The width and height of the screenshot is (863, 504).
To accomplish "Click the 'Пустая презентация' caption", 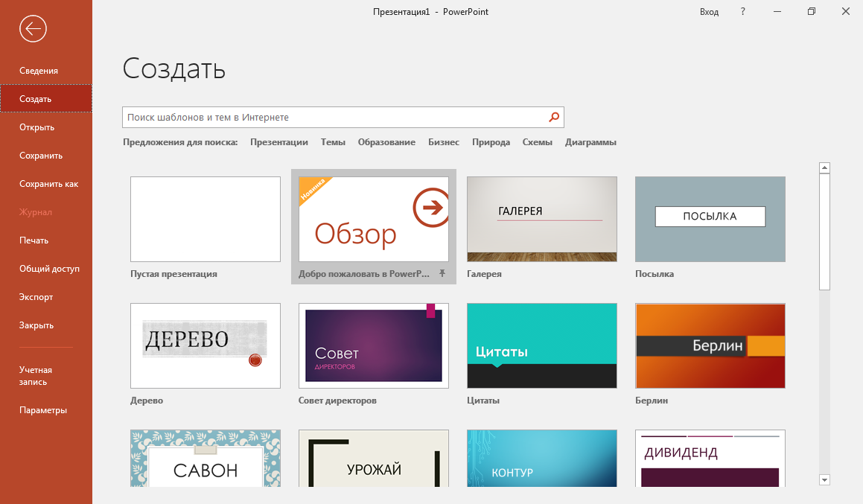I will tap(173, 274).
